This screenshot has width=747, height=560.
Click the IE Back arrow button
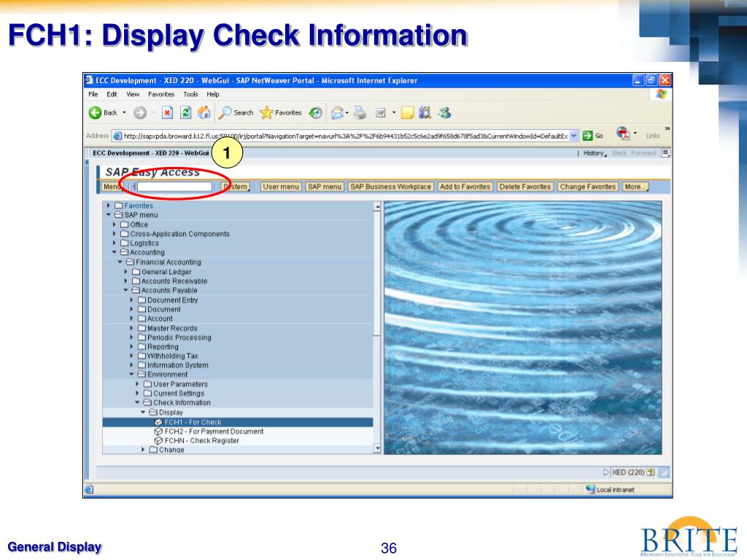click(96, 113)
